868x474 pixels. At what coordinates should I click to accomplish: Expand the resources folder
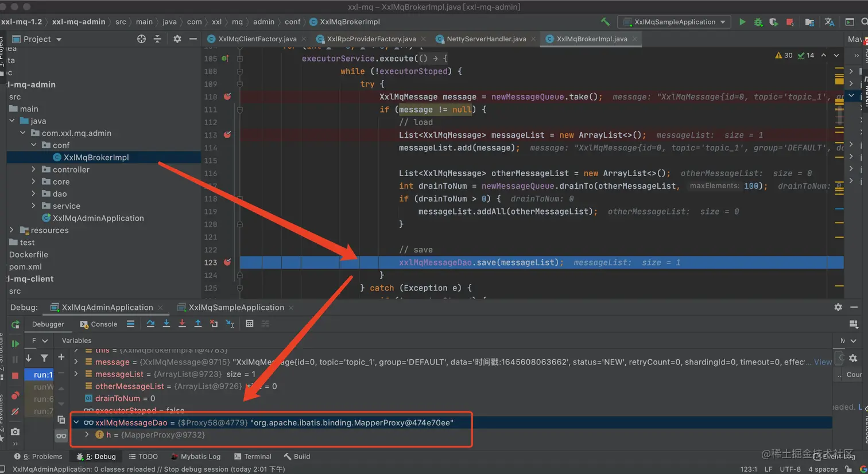[12, 230]
